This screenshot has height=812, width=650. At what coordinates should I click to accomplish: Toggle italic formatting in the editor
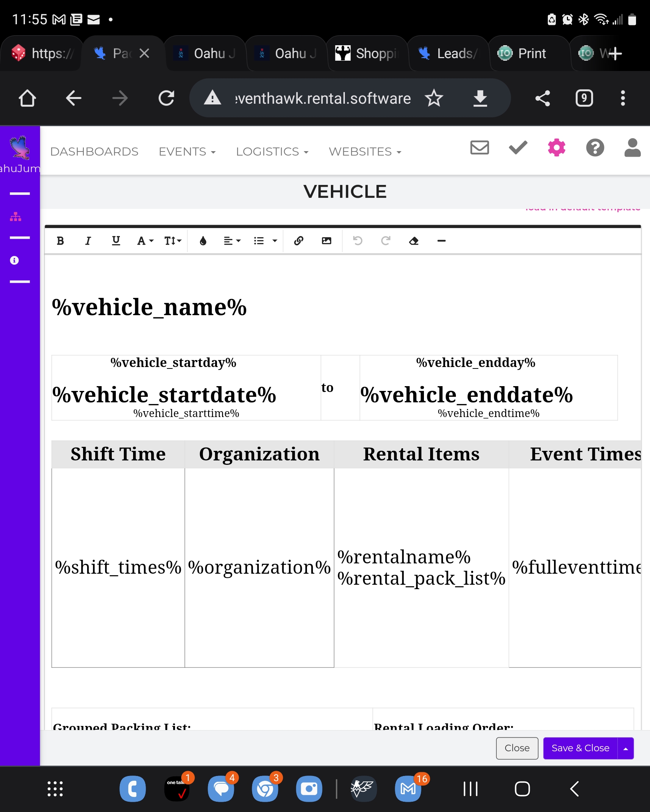(88, 241)
